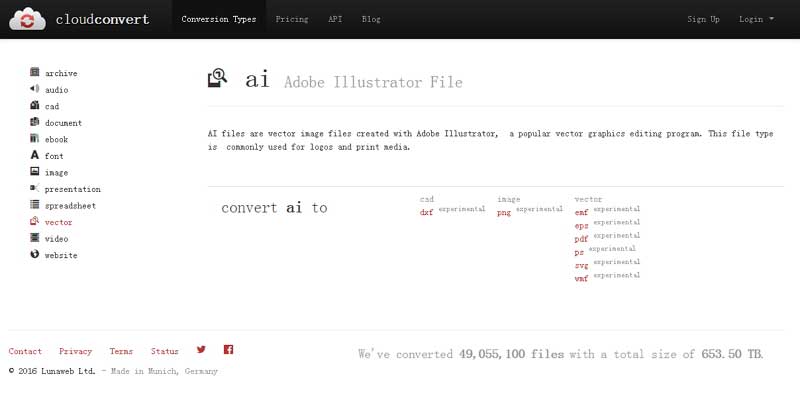Click the document category icon
This screenshot has height=413, width=800.
[35, 122]
